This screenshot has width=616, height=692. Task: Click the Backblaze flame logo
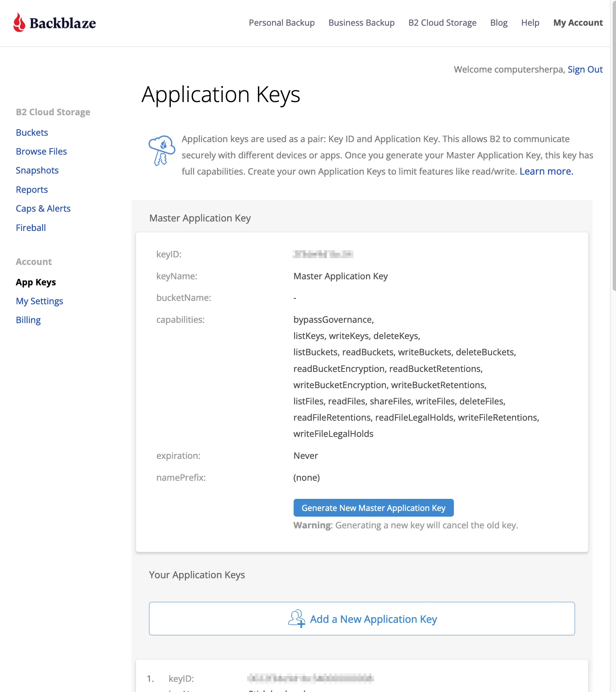click(19, 22)
